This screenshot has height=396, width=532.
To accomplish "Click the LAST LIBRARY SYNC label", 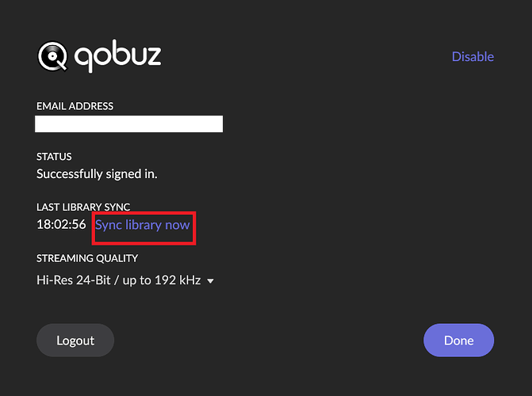I will 83,207.
